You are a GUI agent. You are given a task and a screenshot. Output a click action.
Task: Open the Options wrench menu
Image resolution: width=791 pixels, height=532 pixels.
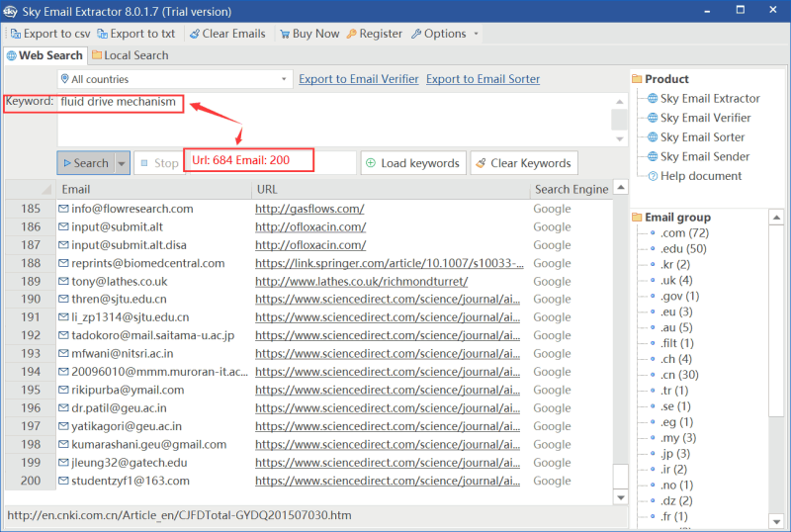[x=438, y=34]
